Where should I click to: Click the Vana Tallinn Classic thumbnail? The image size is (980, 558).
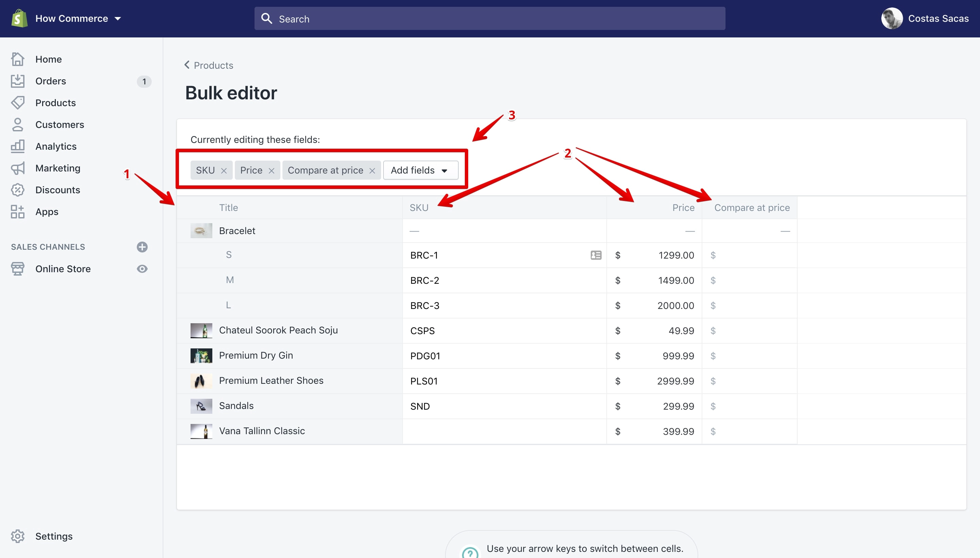tap(201, 431)
